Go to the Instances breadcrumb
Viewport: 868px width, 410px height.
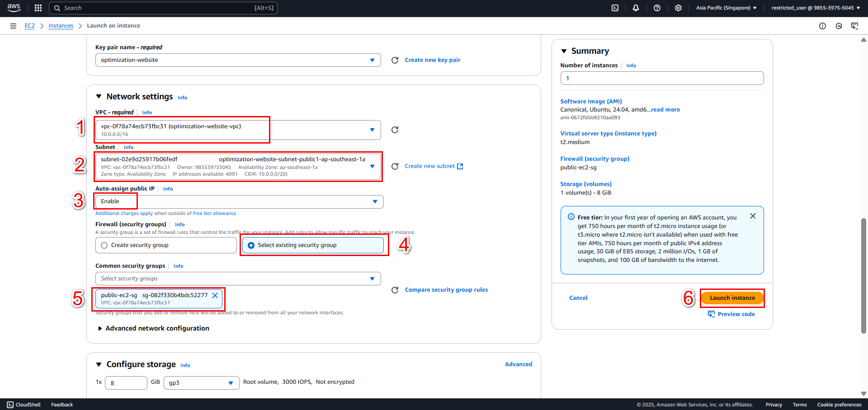click(x=61, y=26)
